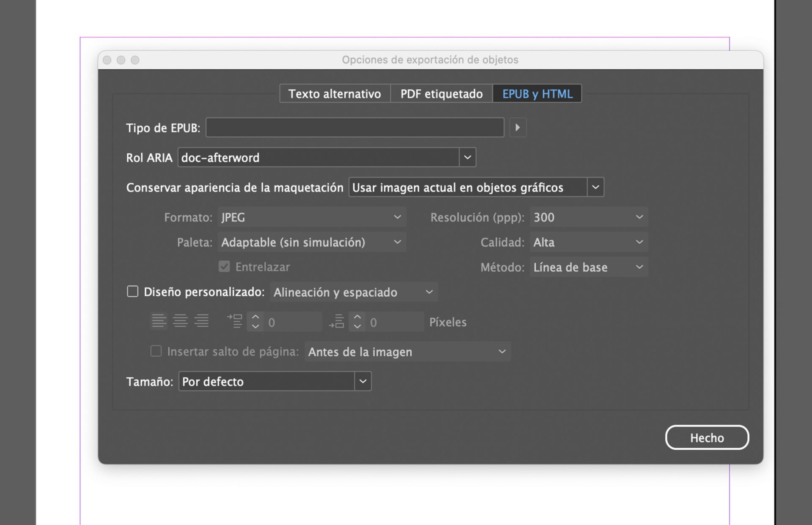Open the Resolución (ppp) dropdown

click(x=639, y=217)
